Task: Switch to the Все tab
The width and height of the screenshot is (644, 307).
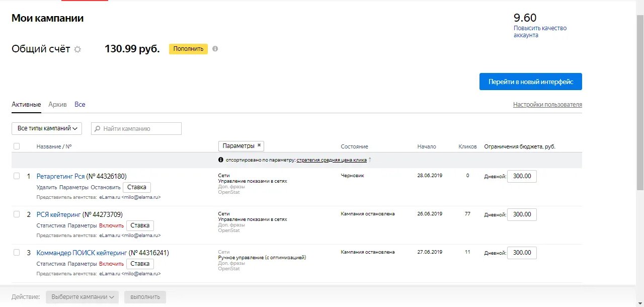Action: [x=80, y=105]
